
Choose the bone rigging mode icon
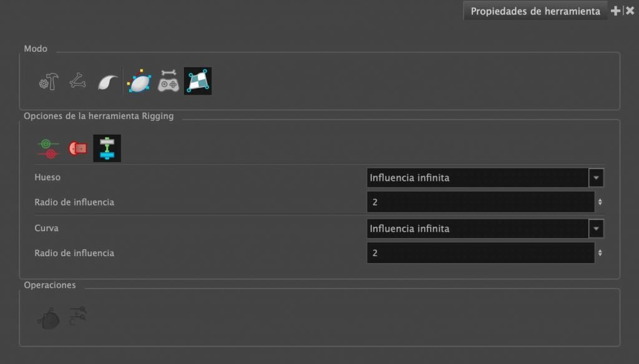(x=77, y=80)
